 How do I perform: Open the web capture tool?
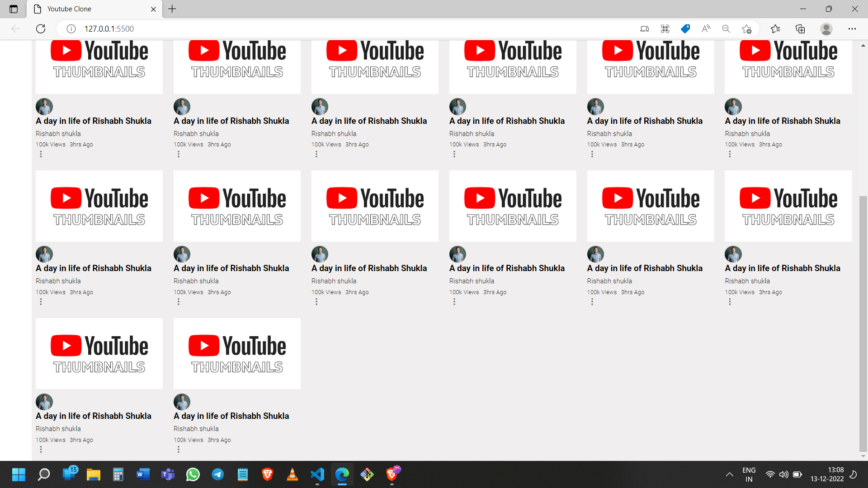click(x=665, y=28)
